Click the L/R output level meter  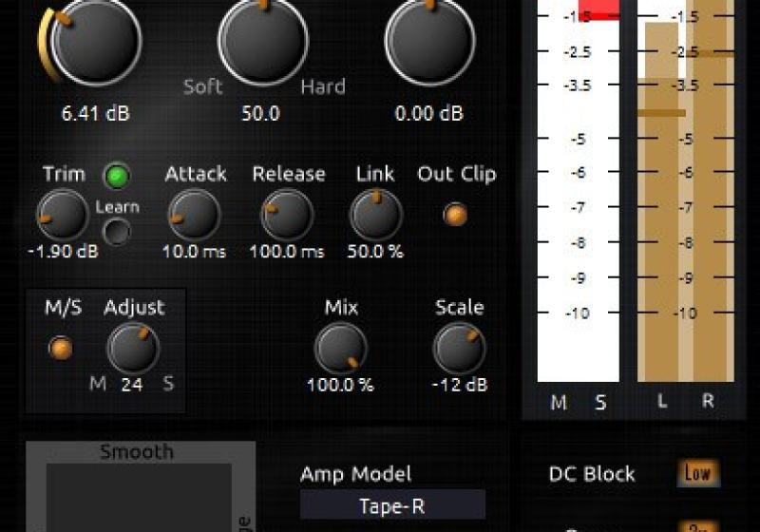pyautogui.click(x=686, y=191)
